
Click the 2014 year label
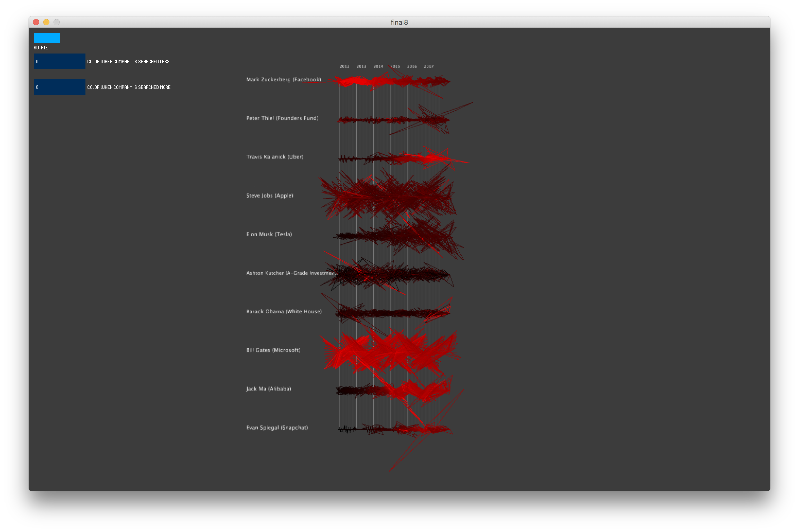[378, 66]
